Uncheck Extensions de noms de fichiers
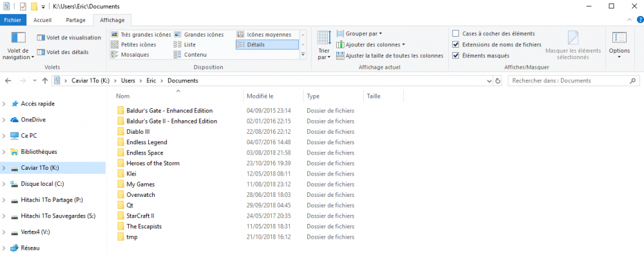644x258 pixels. point(455,44)
